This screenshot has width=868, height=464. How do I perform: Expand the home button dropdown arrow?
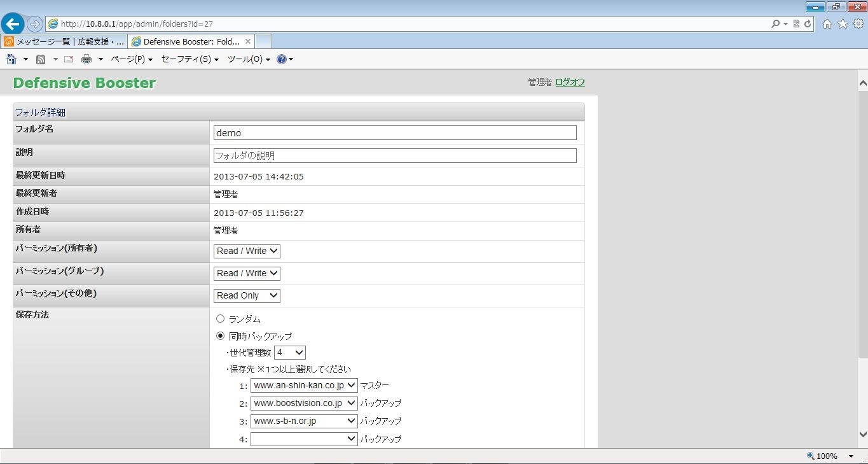click(25, 59)
